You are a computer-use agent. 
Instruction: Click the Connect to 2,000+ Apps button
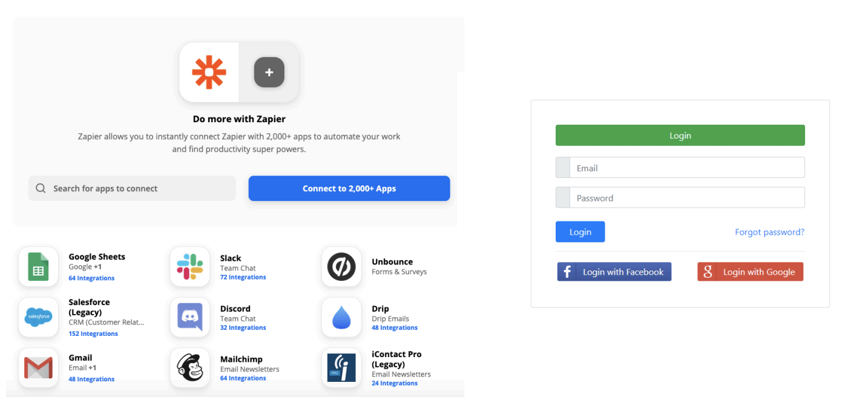tap(349, 188)
